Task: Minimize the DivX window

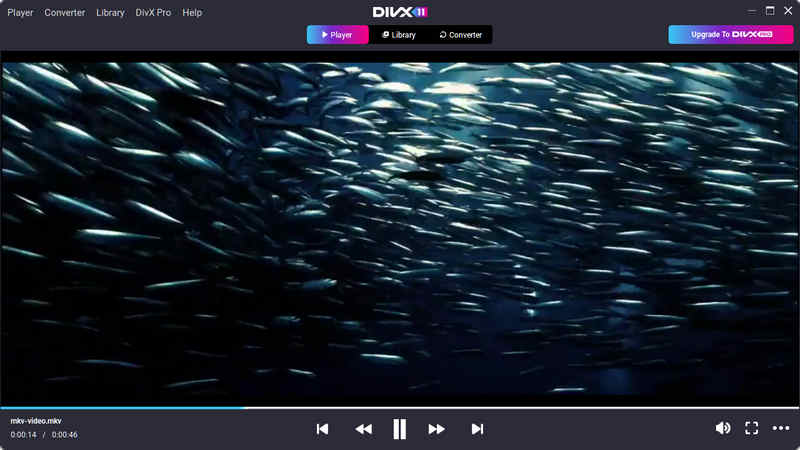Action: (752, 11)
